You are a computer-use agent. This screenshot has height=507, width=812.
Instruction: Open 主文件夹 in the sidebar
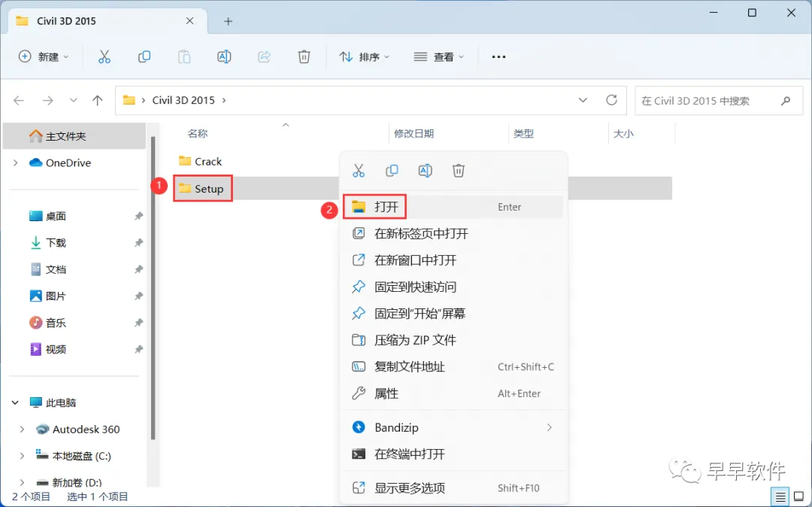(x=74, y=136)
